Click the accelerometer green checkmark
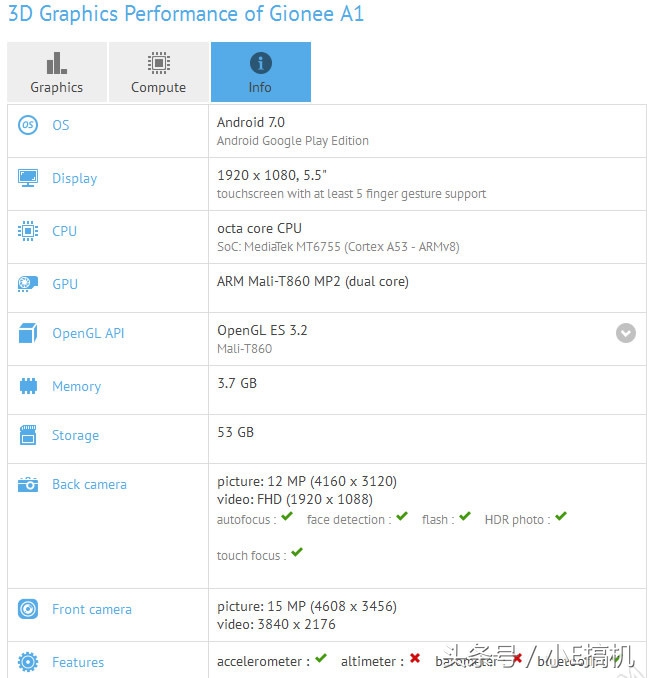 320,658
